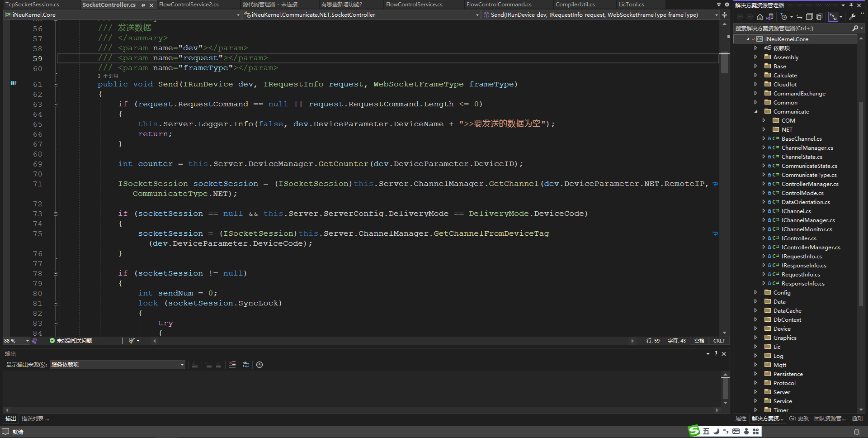
Task: Click the Solution Explorer search magnifier
Action: pyautogui.click(x=855, y=28)
